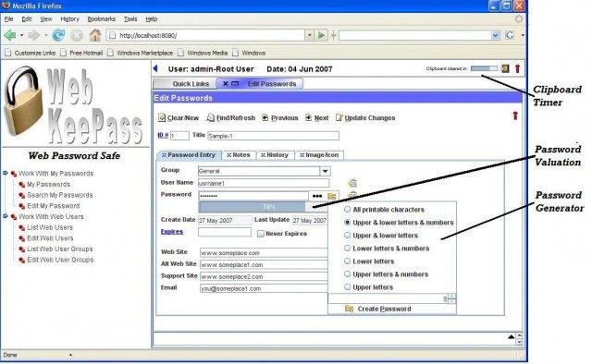The width and height of the screenshot is (592, 364).
Task: Click the Update Changes icon
Action: coord(339,117)
